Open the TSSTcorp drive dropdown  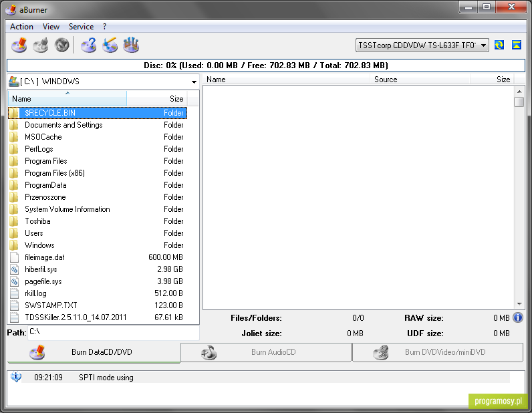(422, 45)
